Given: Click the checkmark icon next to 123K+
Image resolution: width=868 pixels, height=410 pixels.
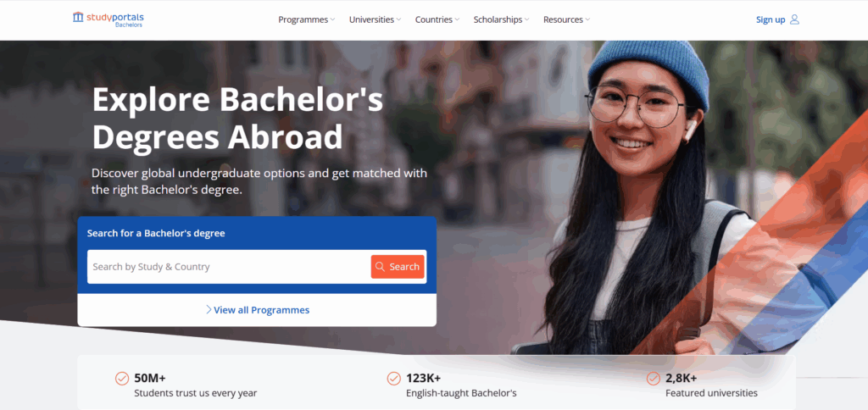Looking at the screenshot, I should [x=393, y=379].
